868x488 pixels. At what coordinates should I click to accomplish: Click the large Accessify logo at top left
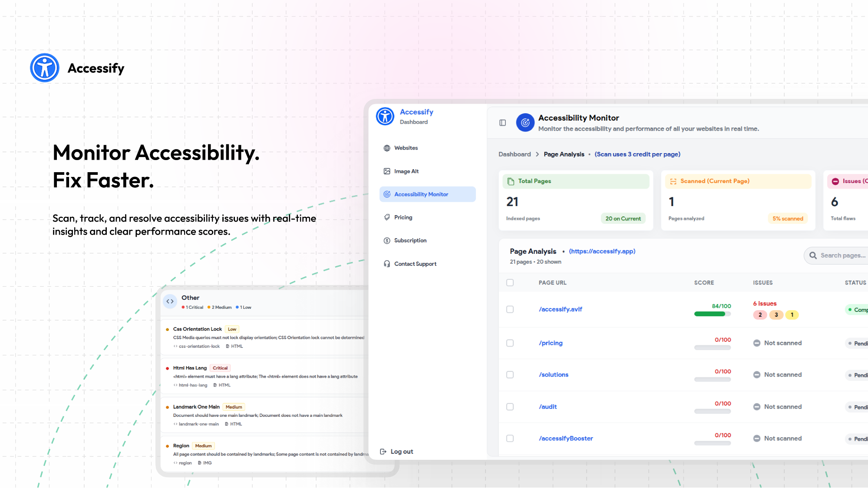(x=45, y=68)
